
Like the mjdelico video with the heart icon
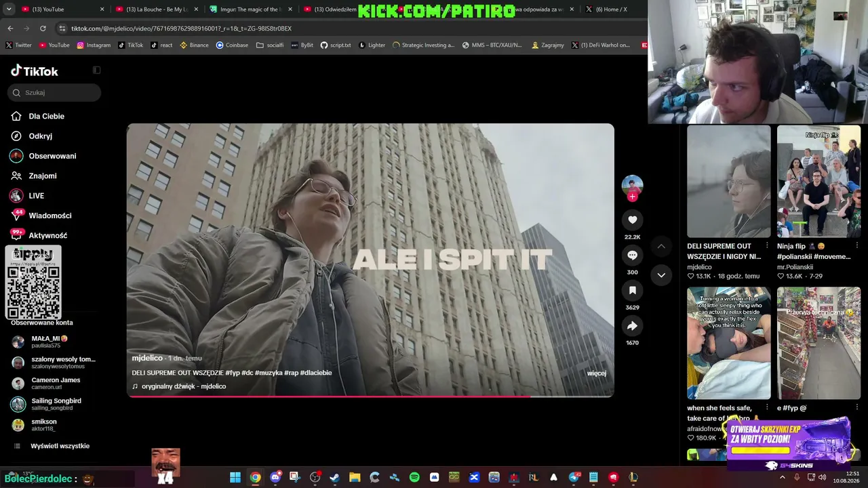point(632,220)
